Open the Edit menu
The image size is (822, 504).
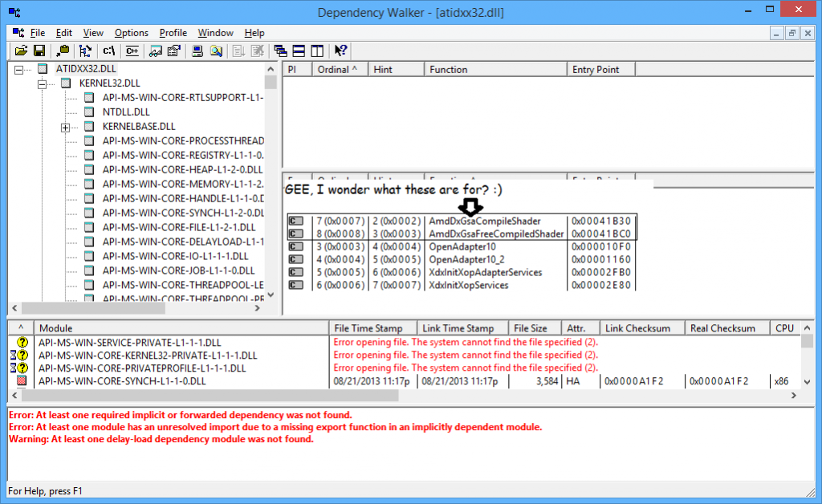[x=64, y=32]
